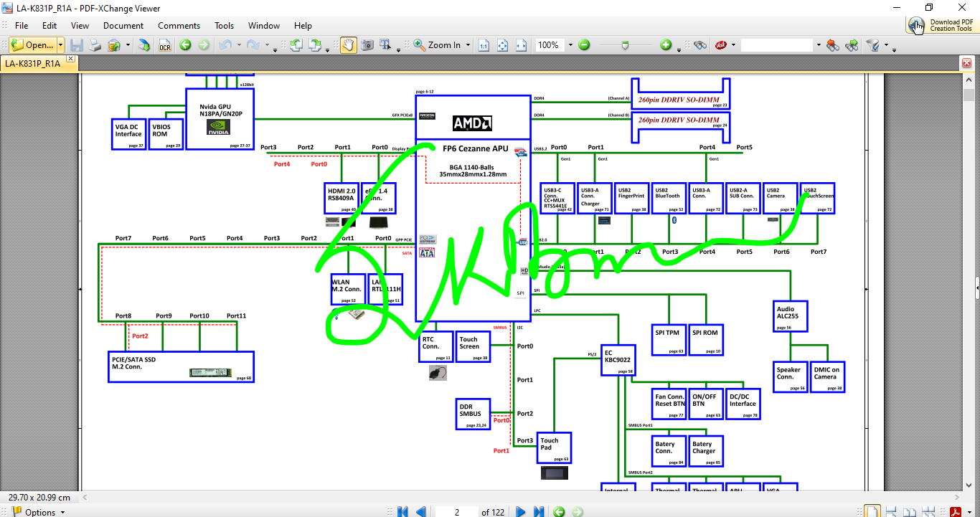Click the vertical scrollbar down arrow

pyautogui.click(x=968, y=485)
